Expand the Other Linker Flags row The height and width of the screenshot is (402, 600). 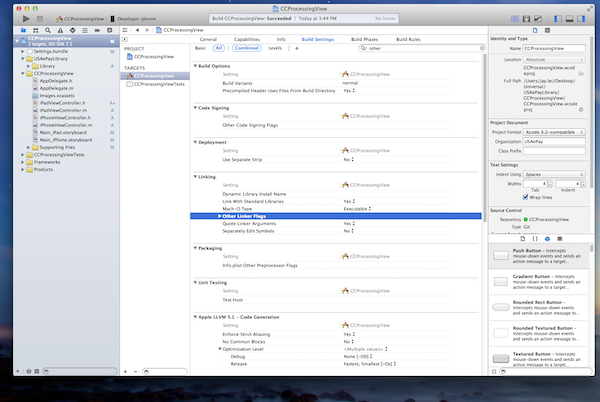coord(220,215)
